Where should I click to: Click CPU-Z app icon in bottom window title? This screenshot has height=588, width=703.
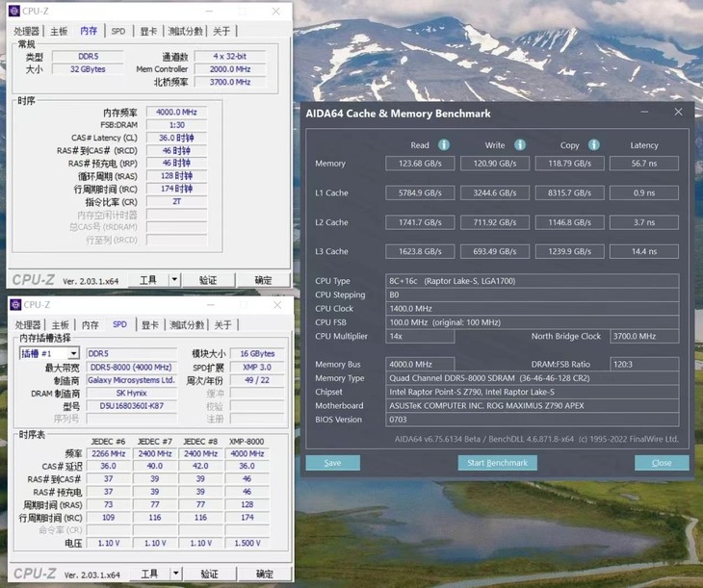tap(15, 305)
